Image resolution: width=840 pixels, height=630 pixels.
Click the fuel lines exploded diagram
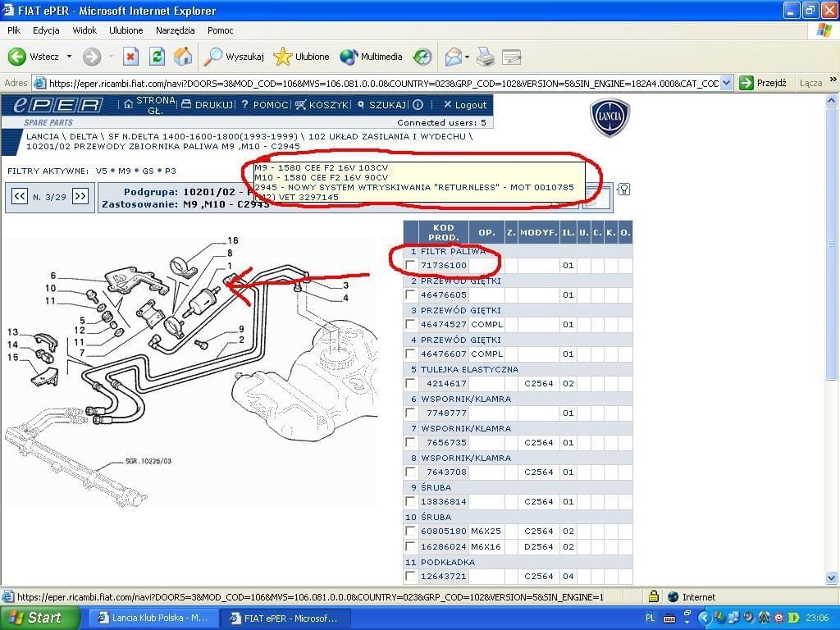pos(193,372)
